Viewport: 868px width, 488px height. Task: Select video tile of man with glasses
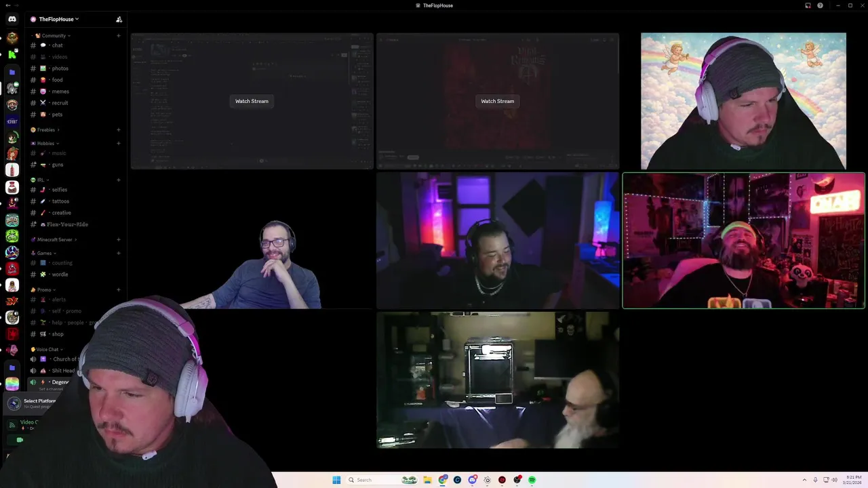coord(252,241)
